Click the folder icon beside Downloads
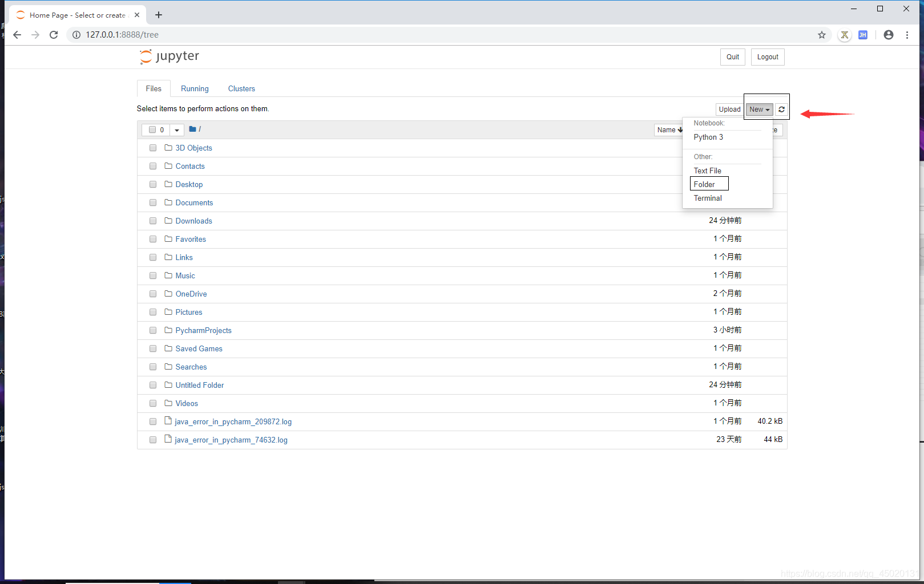Viewport: 924px width, 584px height. tap(168, 221)
